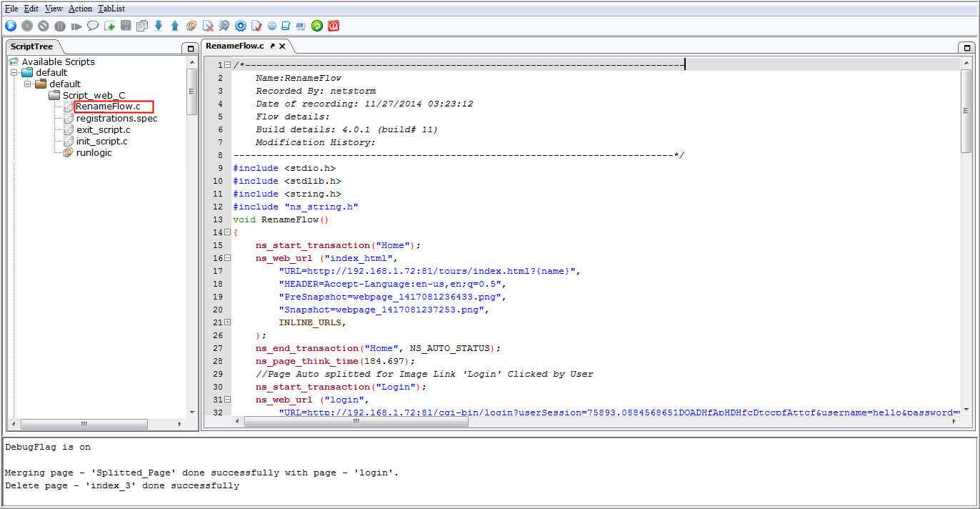Open the TabList menu
Screen dimensions: 980x509
point(111,9)
